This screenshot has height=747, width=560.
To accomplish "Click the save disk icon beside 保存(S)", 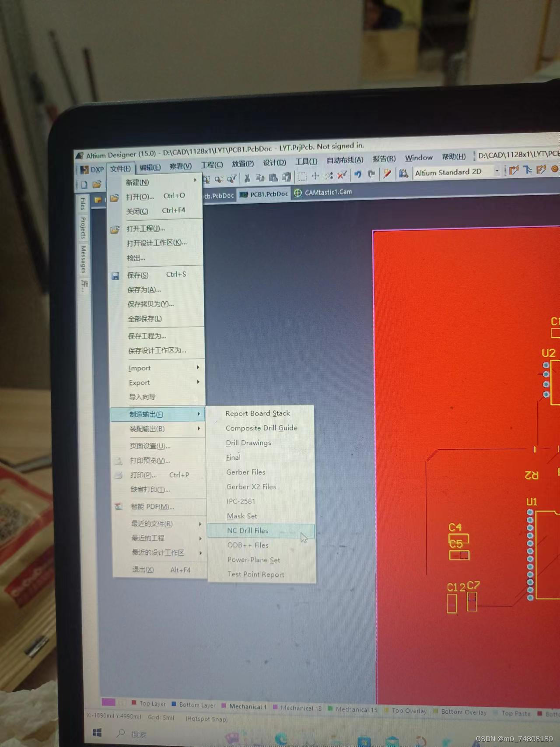I will 115,276.
